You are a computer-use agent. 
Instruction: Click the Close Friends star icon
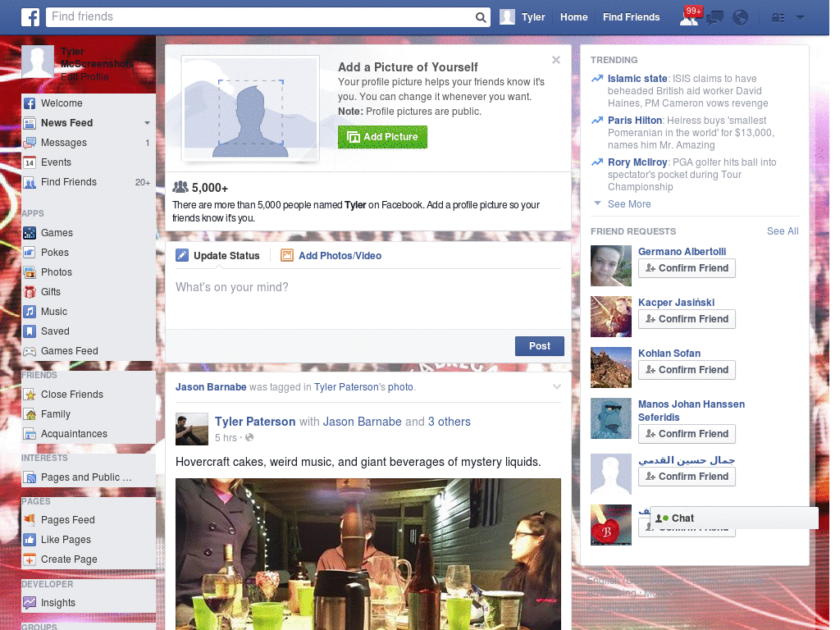30,395
